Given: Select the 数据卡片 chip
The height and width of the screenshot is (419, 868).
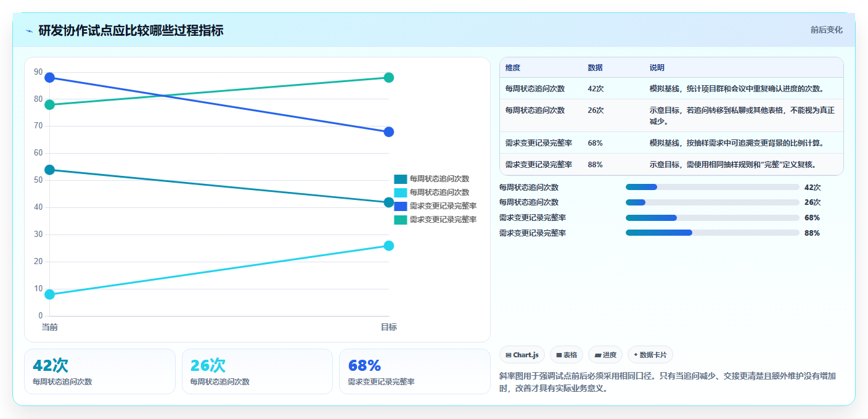Looking at the screenshot, I should click(x=650, y=355).
